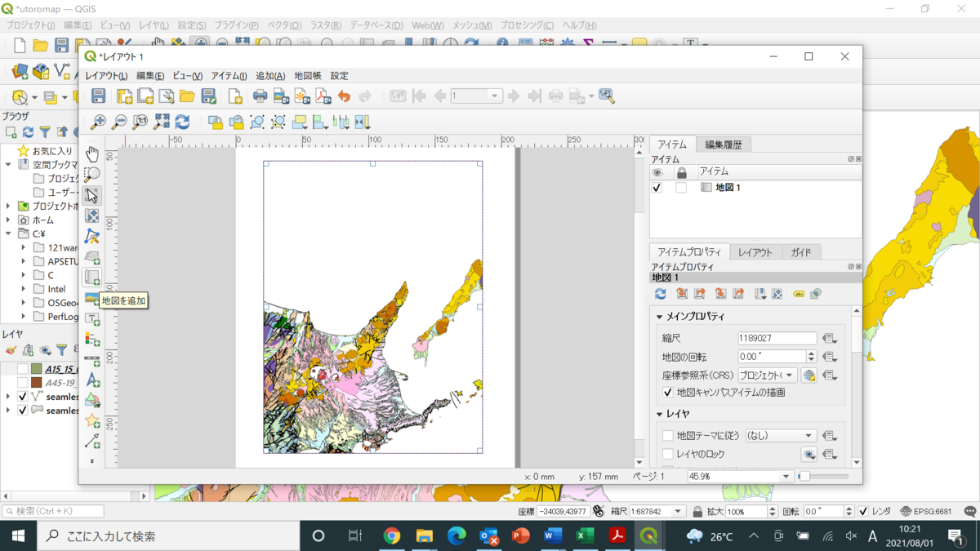Image resolution: width=980 pixels, height=551 pixels.
Task: Open 座標参照系 project CRS dropdown
Action: (x=767, y=375)
